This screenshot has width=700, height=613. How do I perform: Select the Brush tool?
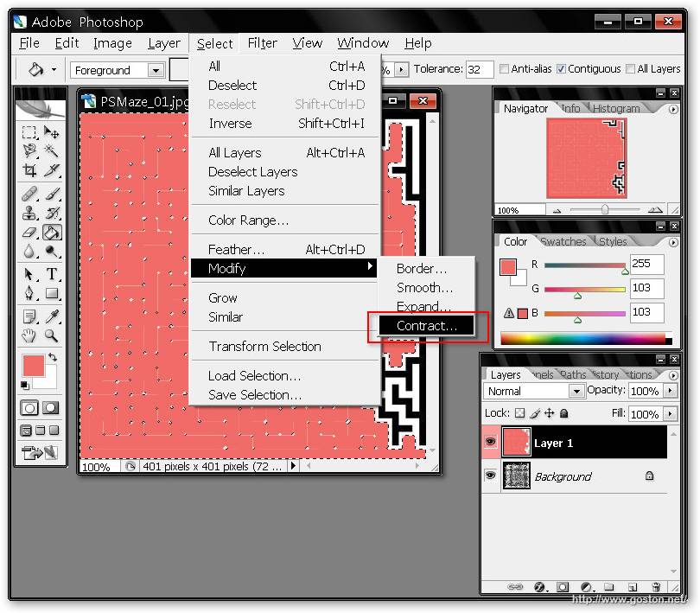[52, 195]
